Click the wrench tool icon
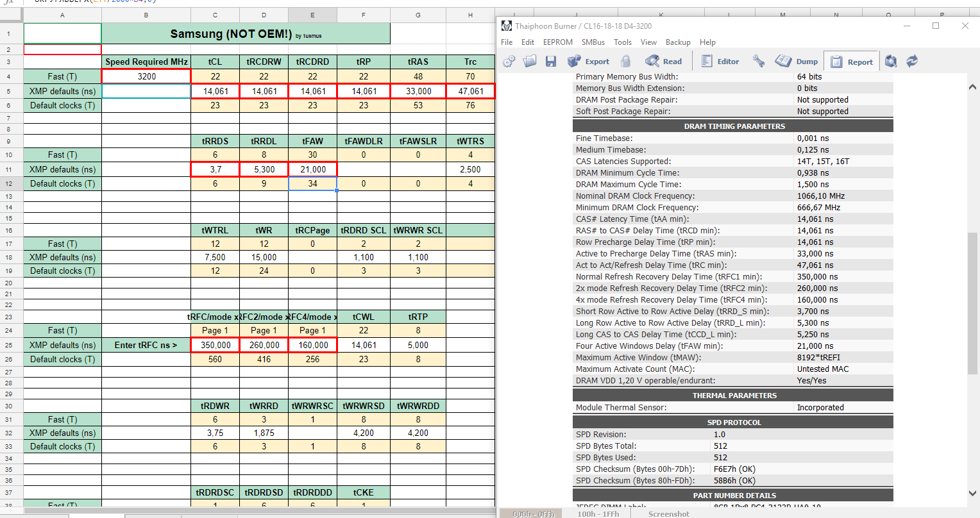The width and height of the screenshot is (980, 518). [x=759, y=62]
